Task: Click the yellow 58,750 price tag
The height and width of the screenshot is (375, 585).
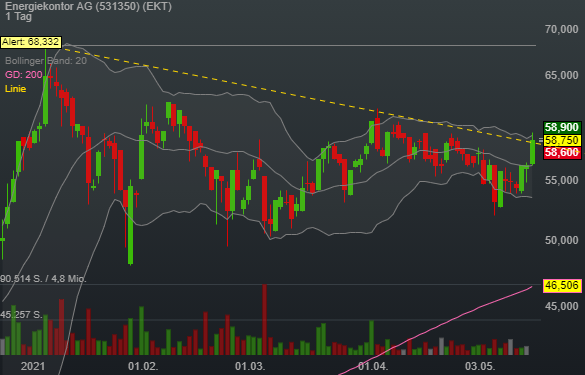Action: (562, 140)
